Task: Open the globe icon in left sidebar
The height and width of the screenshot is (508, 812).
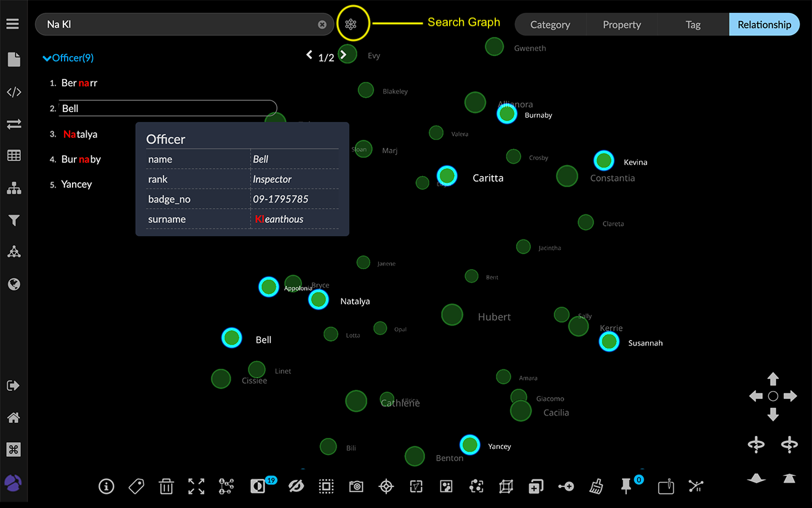Action: 14,284
